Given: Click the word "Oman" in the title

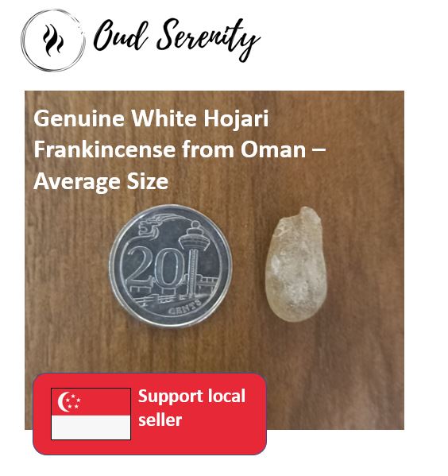Looking at the screenshot, I should point(273,149).
